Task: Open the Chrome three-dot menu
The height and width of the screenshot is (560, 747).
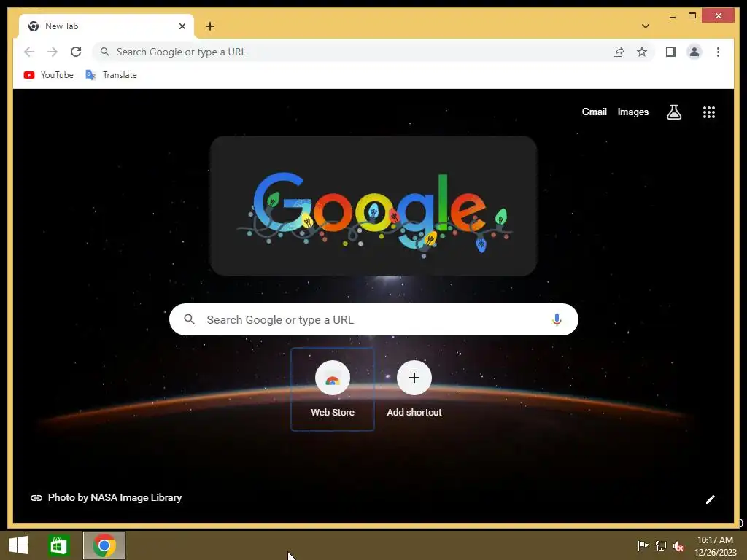Action: click(718, 52)
